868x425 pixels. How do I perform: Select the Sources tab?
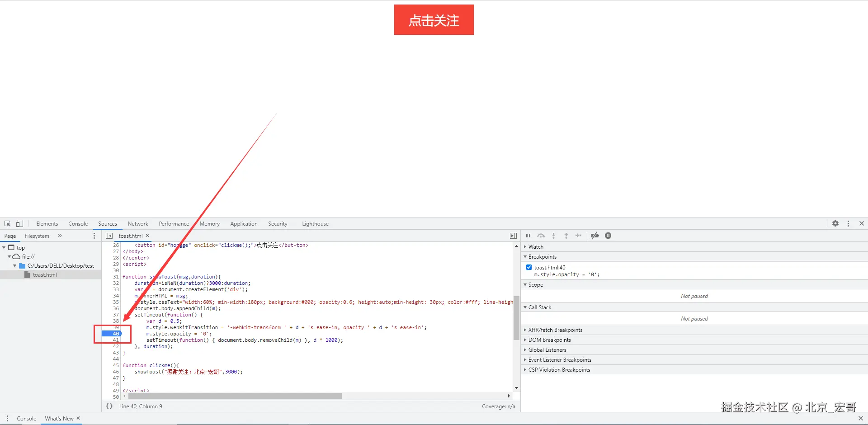click(x=108, y=224)
